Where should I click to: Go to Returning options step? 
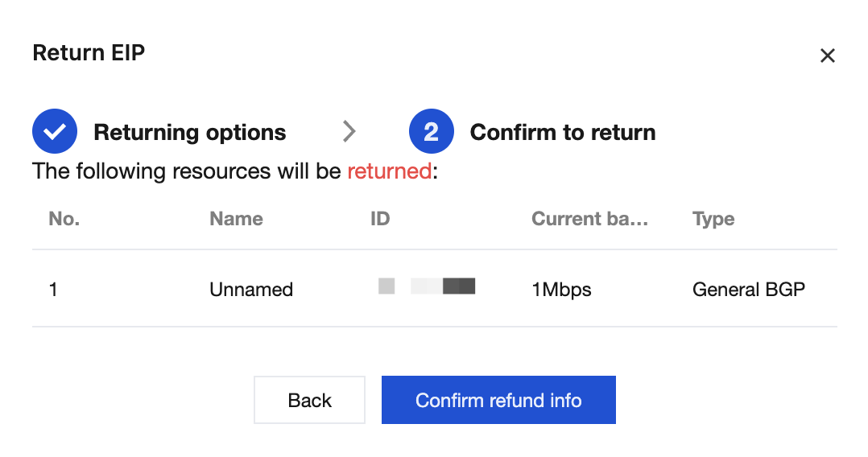[x=189, y=132]
